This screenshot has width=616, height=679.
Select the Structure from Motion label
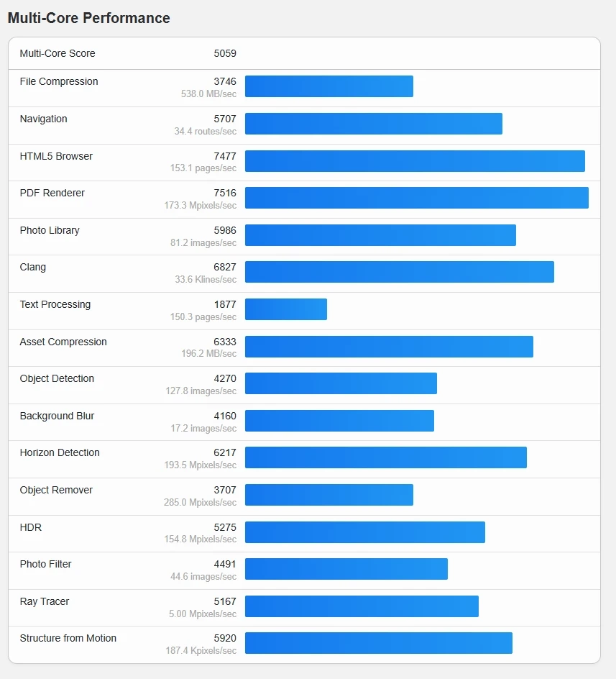(68, 638)
